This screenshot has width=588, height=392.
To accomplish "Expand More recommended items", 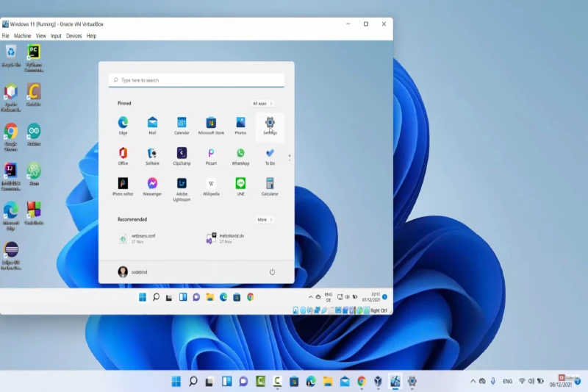I will click(x=265, y=220).
